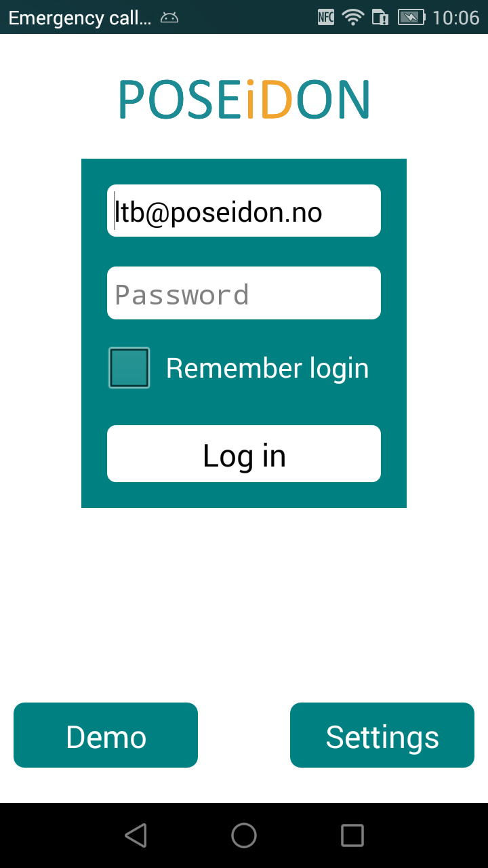Go back with the triangle navigation icon
488x868 pixels.
(136, 835)
